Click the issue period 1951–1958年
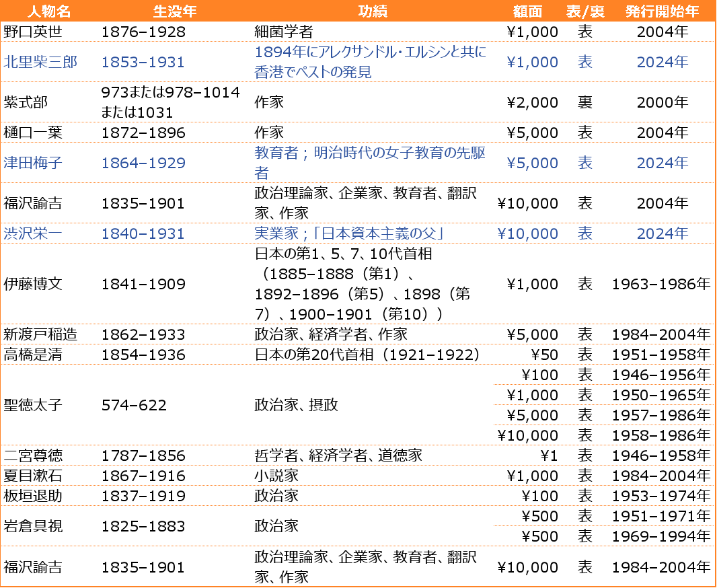 point(661,355)
